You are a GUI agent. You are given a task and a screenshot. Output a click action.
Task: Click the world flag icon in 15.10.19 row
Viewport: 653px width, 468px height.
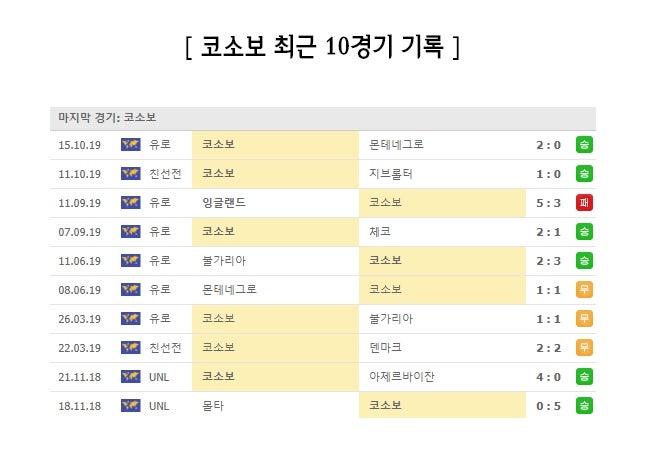click(129, 145)
